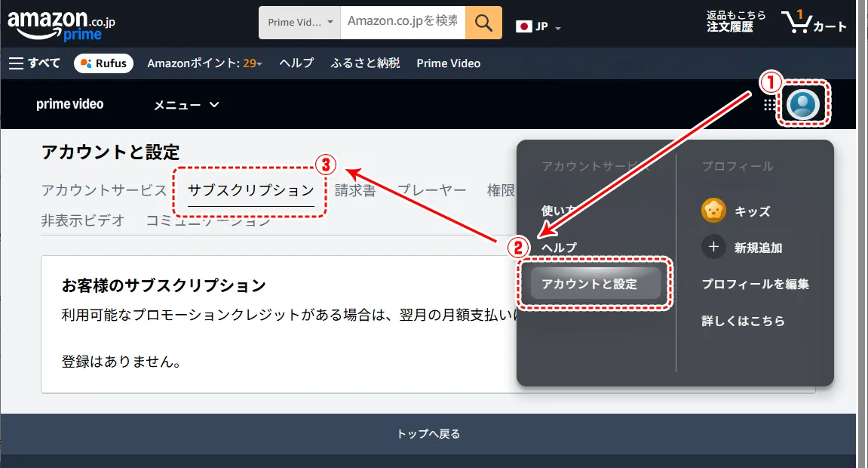Select プロフィールを編集 in the menu

pos(755,284)
